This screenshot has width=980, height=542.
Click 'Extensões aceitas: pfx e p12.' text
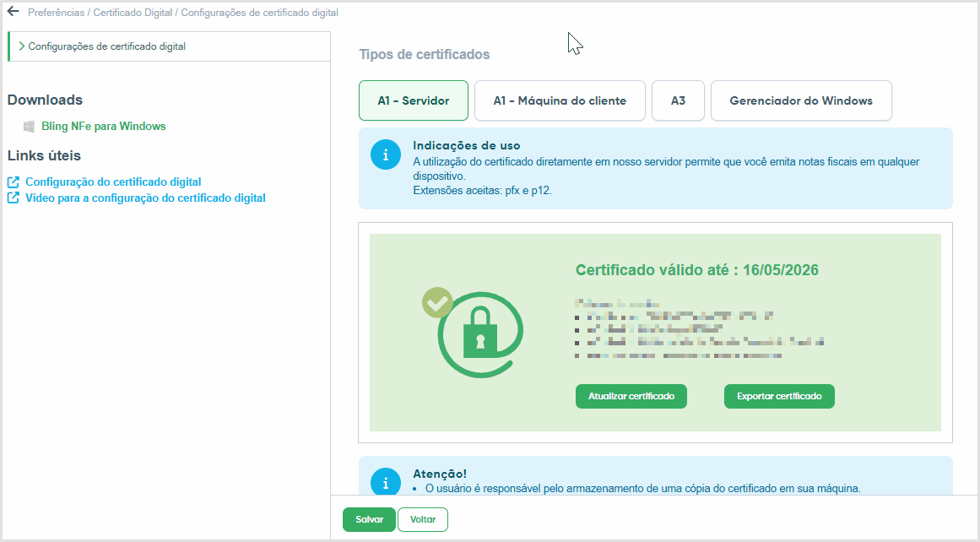click(483, 191)
